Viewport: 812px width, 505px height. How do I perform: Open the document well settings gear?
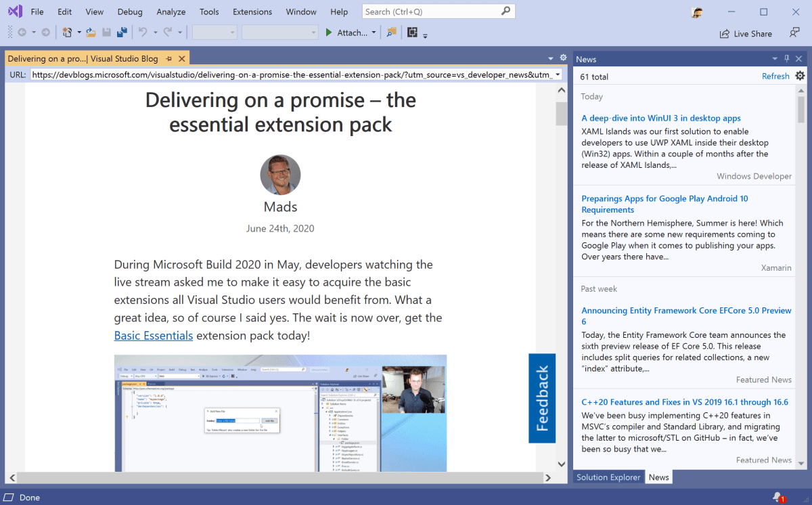[563, 58]
